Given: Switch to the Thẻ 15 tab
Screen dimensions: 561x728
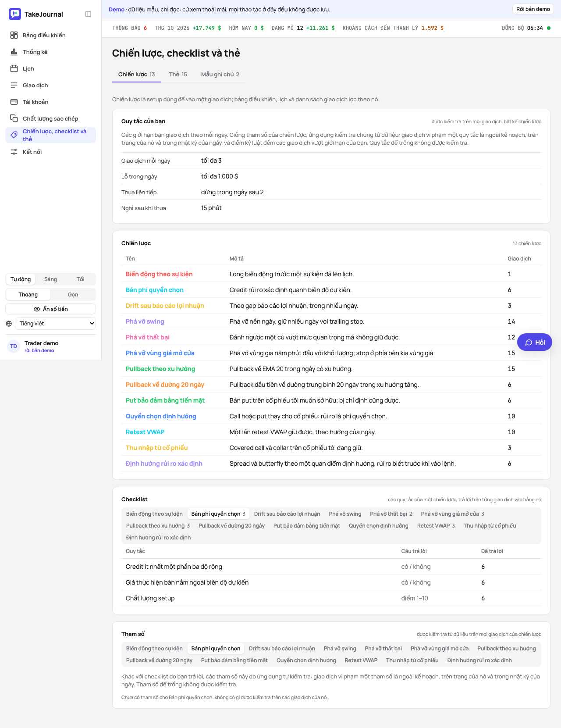Looking at the screenshot, I should 178,75.
